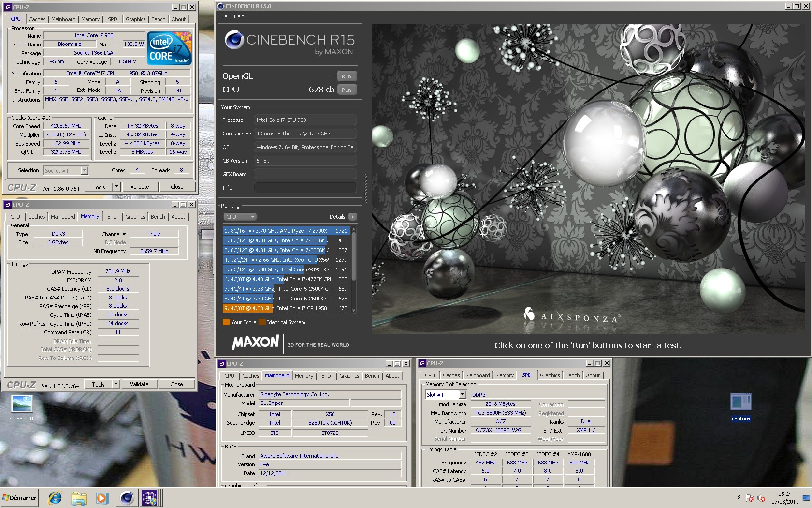Open Internet Explorer from the taskbar

click(55, 497)
